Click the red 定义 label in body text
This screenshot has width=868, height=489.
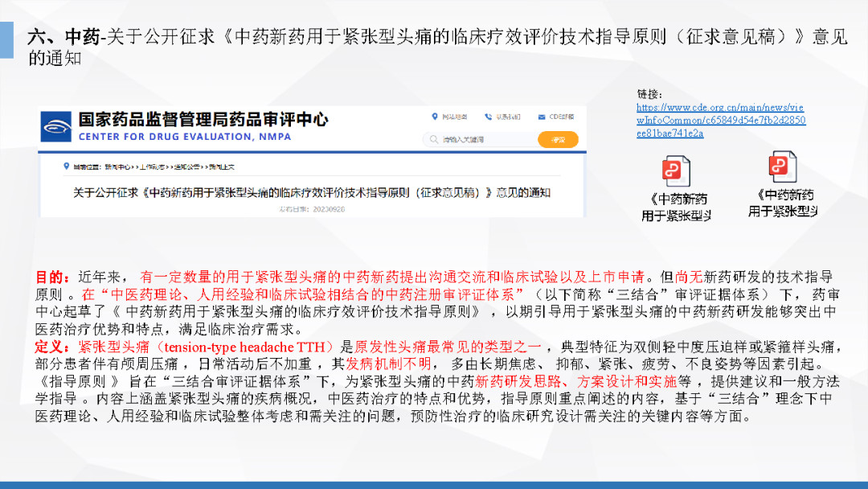coord(52,347)
